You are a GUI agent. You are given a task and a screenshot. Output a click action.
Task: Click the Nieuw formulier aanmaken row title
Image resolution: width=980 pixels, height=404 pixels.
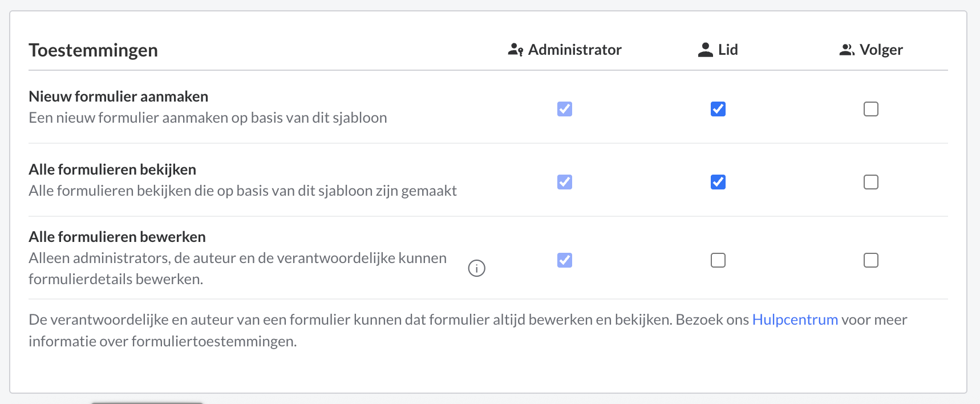pos(118,96)
